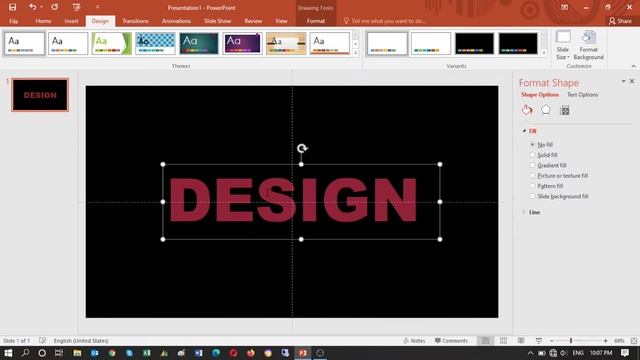Zoom out with minus button
This screenshot has height=360, width=640.
551,341
